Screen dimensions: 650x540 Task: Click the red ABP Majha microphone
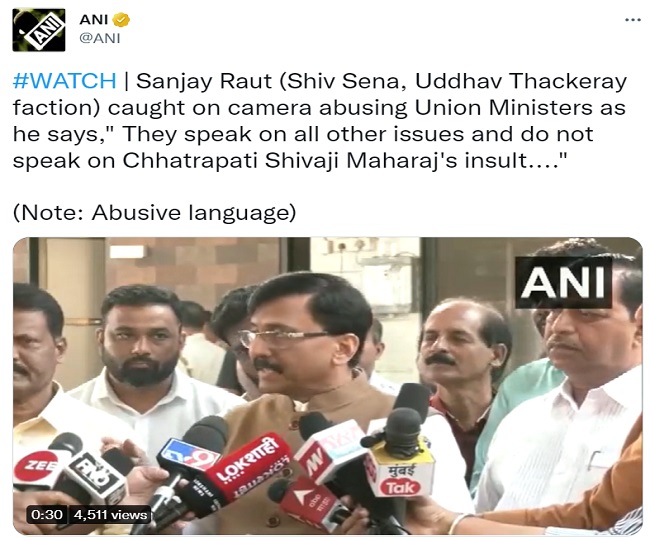311,499
